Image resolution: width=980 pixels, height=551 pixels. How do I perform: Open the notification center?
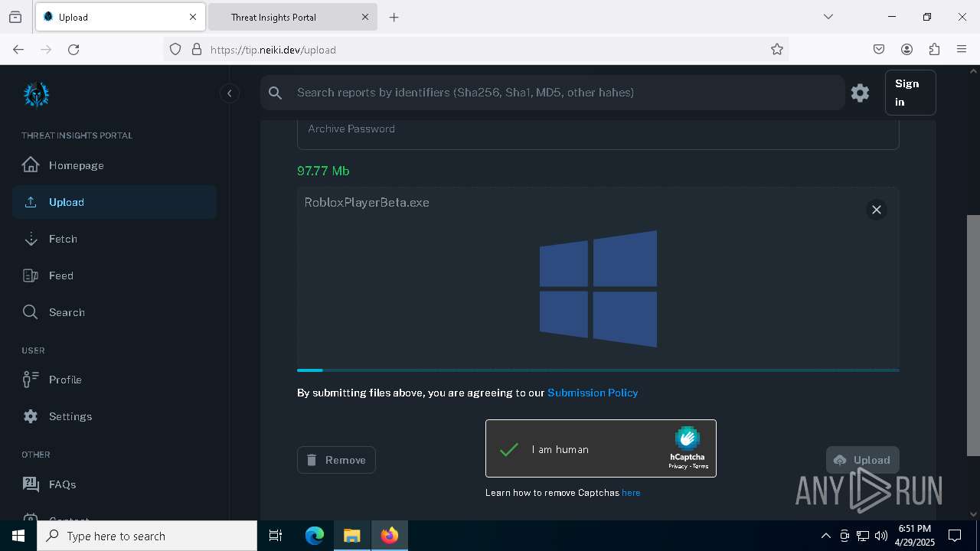coord(955,536)
